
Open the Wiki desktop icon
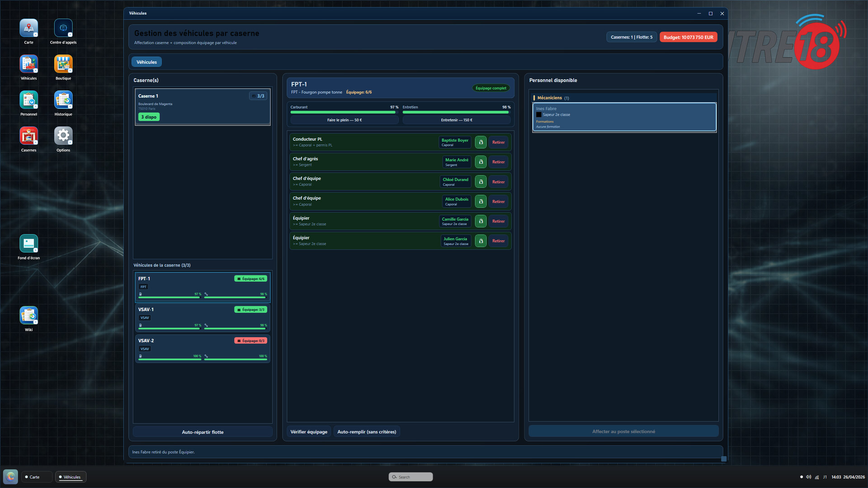pos(28,319)
